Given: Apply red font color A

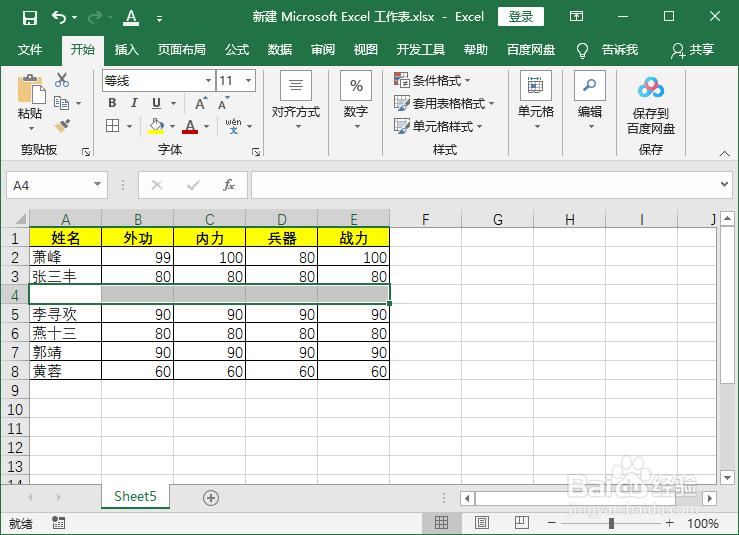Looking at the screenshot, I should [x=190, y=126].
